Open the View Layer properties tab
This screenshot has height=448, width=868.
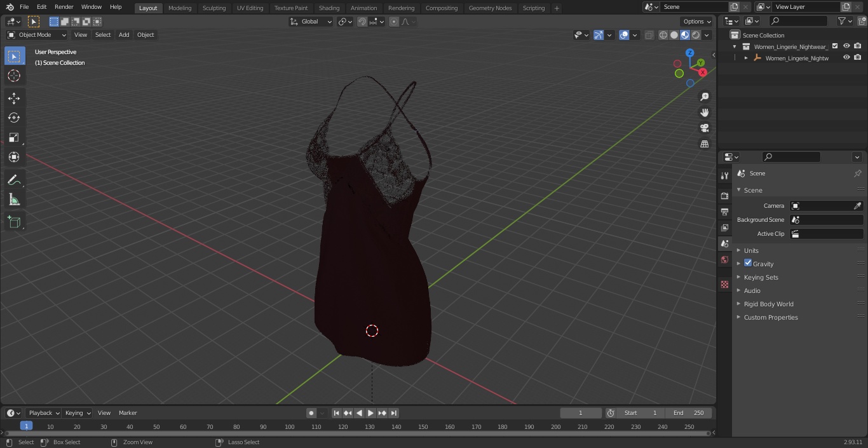tap(724, 227)
